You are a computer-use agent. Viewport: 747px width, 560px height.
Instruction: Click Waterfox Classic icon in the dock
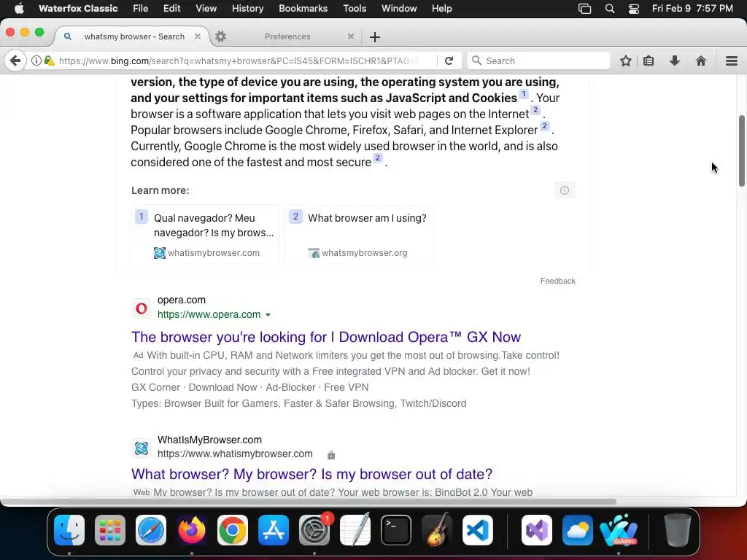619,530
